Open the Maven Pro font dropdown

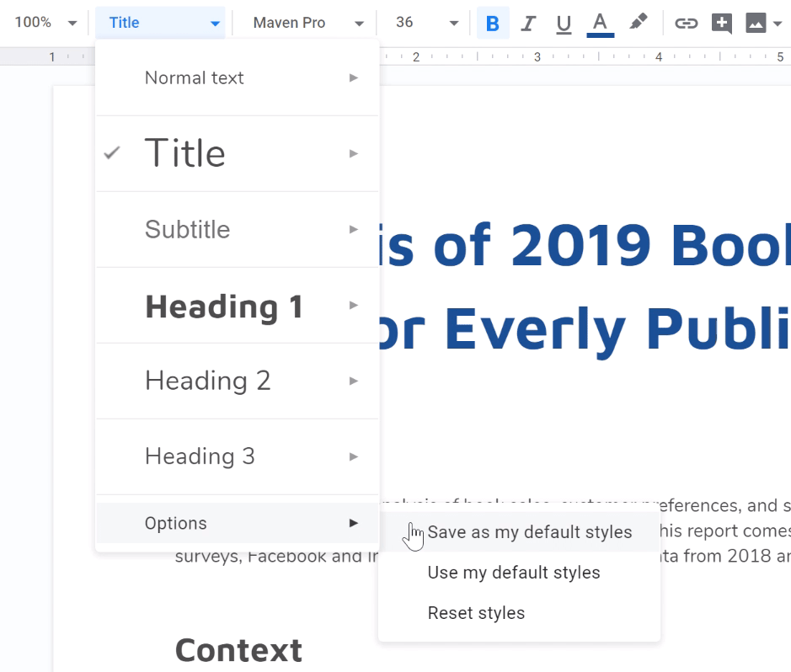tap(303, 23)
